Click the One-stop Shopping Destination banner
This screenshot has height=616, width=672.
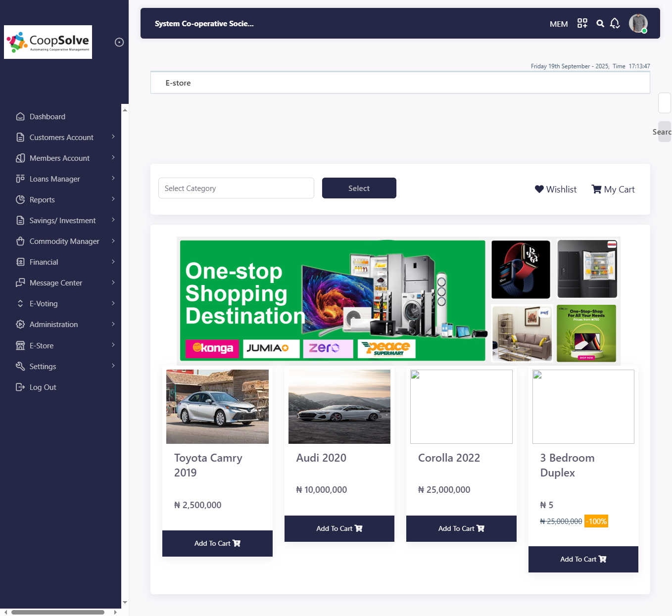332,300
